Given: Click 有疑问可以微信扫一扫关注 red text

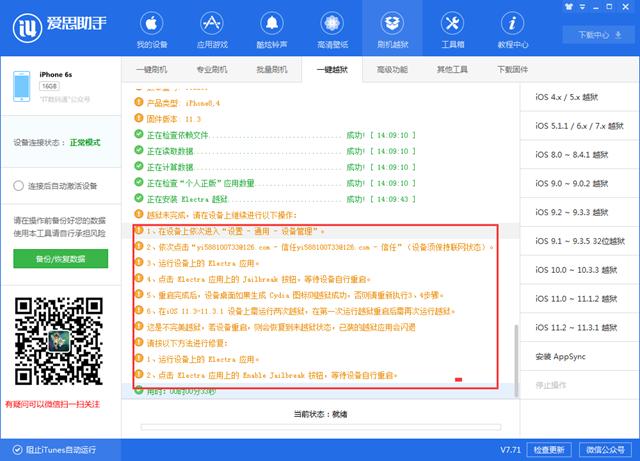Looking at the screenshot, I should pyautogui.click(x=52, y=404).
